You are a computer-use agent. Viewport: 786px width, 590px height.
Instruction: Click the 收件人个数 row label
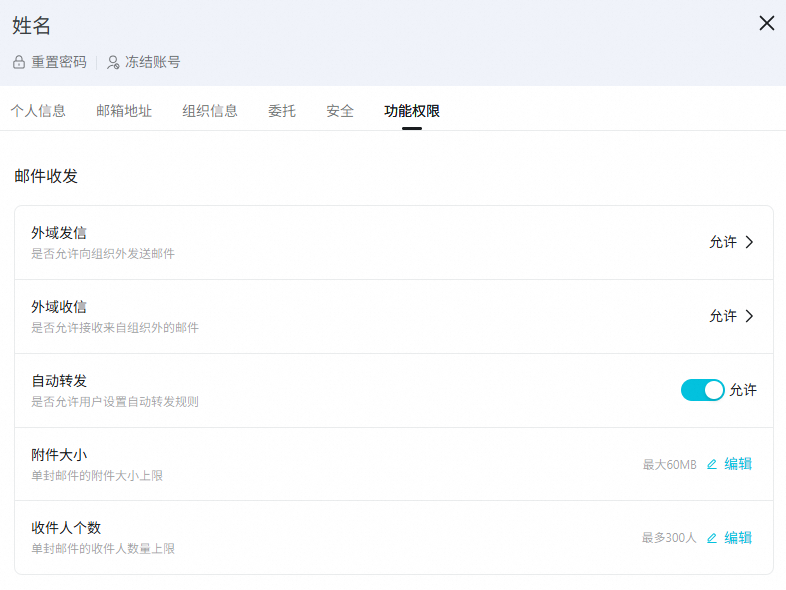66,528
